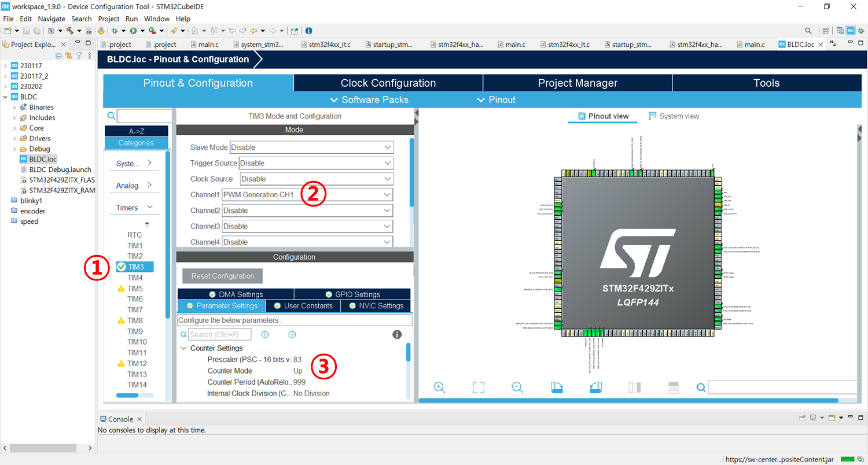Expand the Analog category
This screenshot has width=868, height=465.
click(x=134, y=186)
